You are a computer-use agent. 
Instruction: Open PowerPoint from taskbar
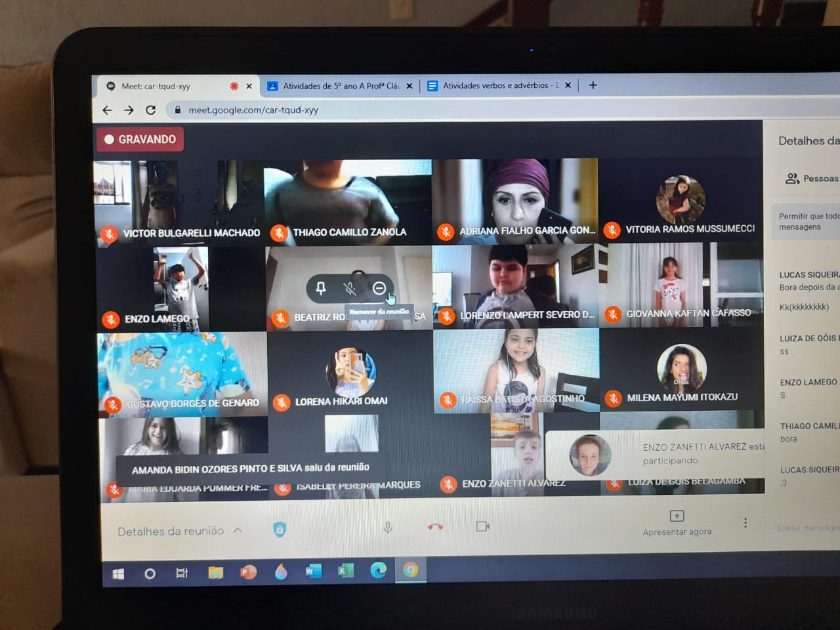pos(248,572)
